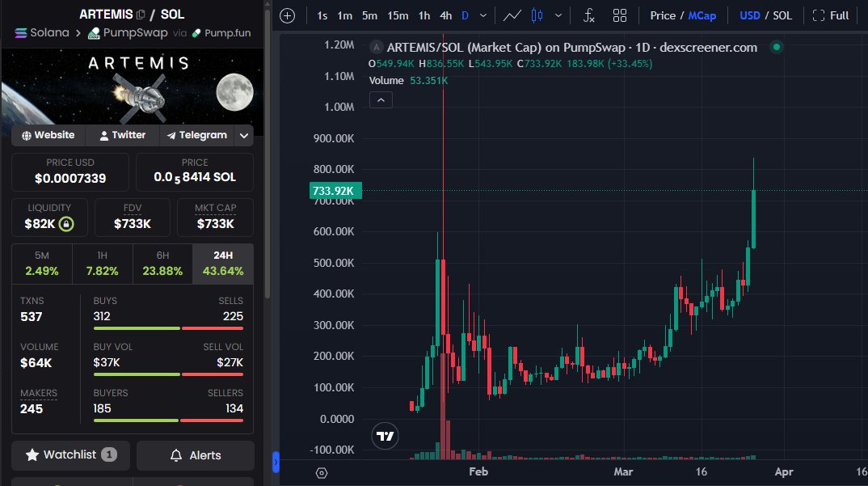
Task: Click the Alerts bell icon
Action: (176, 455)
